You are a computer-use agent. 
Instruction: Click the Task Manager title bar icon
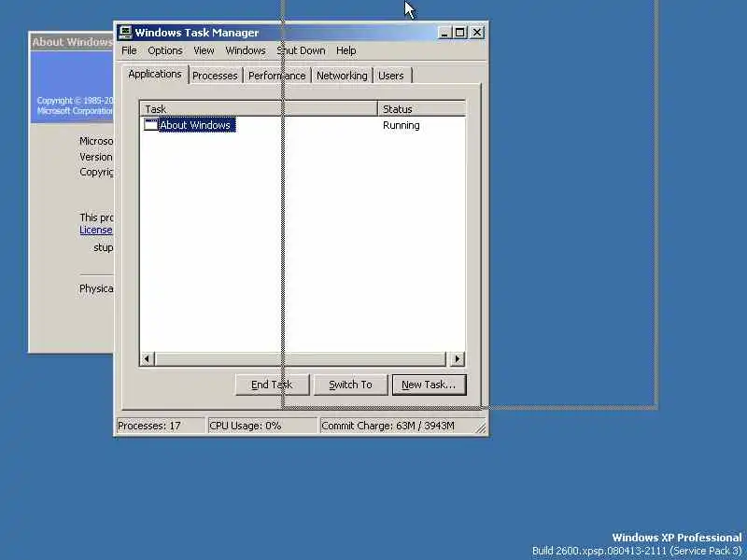[125, 33]
